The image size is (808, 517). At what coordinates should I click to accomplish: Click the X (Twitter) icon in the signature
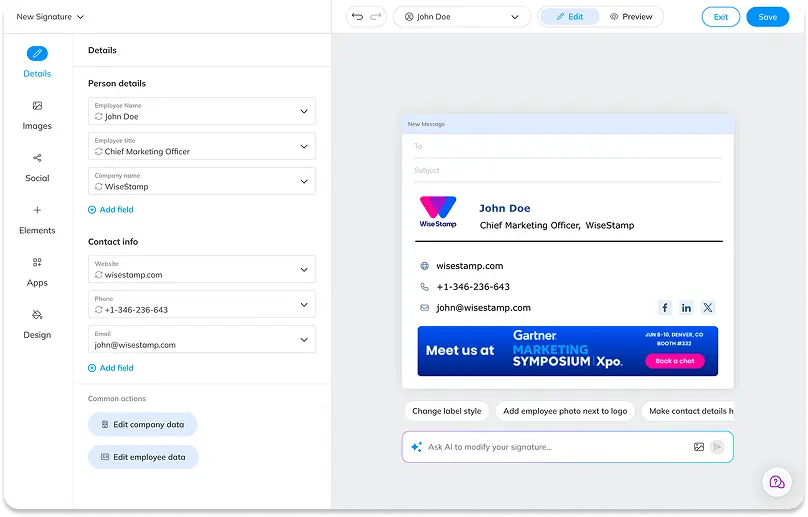708,308
